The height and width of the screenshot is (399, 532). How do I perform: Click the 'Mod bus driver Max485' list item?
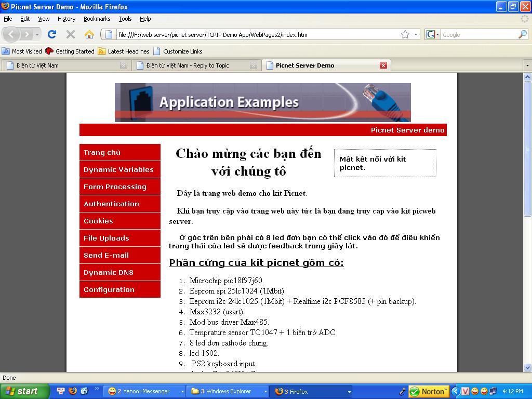(x=229, y=322)
